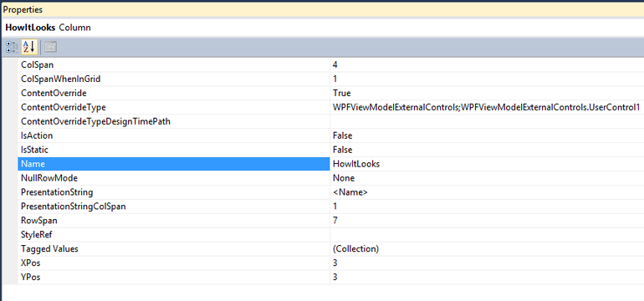The height and width of the screenshot is (301, 644).
Task: Edit the PresentationString <Name> value
Action: [487, 192]
